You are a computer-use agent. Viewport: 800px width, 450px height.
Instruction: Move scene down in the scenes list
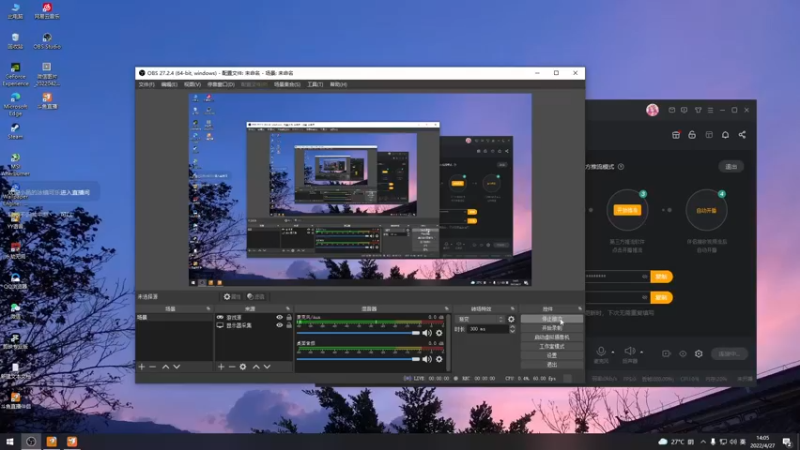[177, 367]
